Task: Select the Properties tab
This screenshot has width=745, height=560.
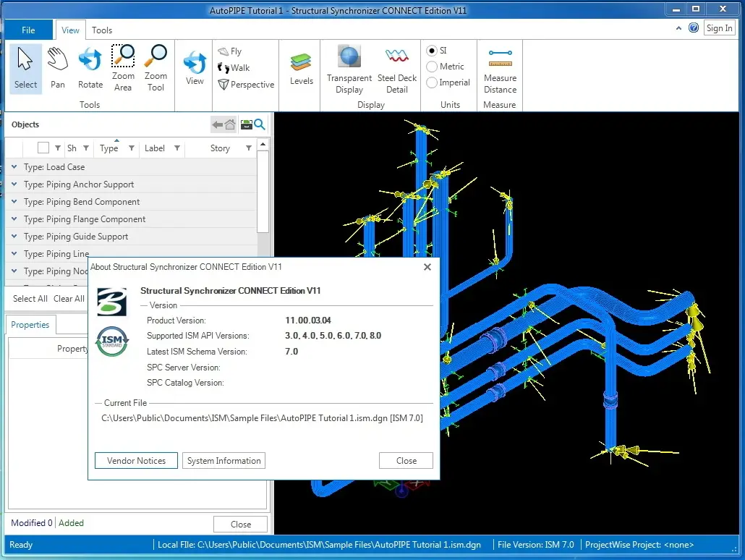Action: point(30,325)
